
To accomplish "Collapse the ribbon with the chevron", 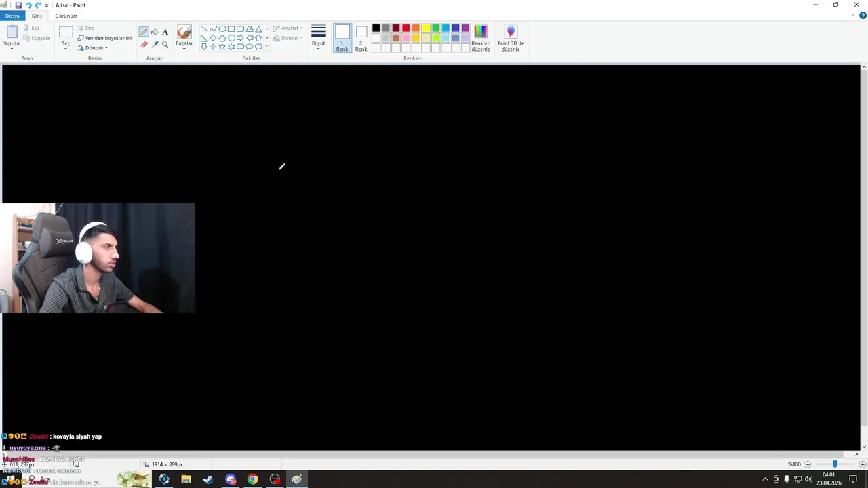I will [x=854, y=16].
